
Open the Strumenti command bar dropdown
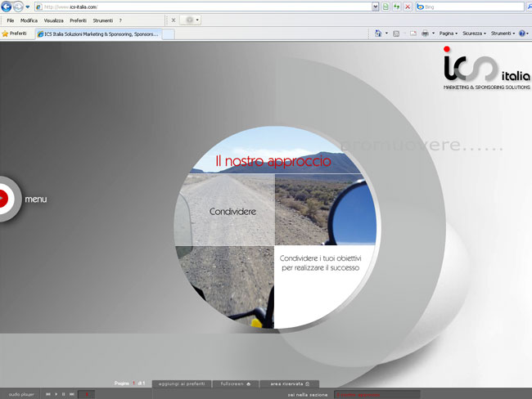coord(503,34)
